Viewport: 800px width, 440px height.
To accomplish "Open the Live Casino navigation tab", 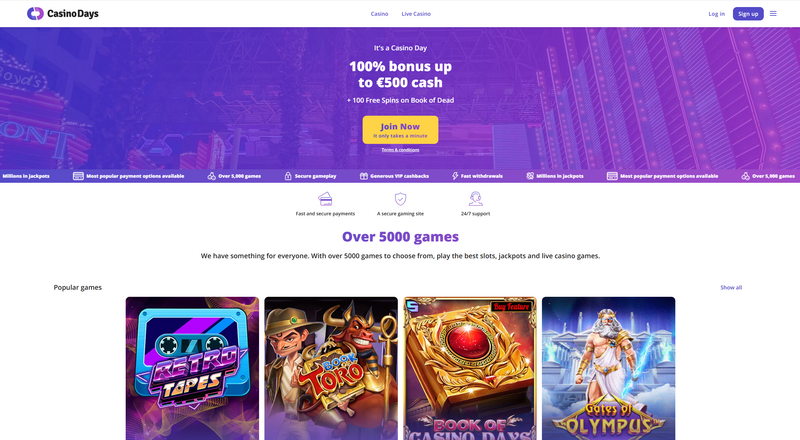I will pos(416,14).
